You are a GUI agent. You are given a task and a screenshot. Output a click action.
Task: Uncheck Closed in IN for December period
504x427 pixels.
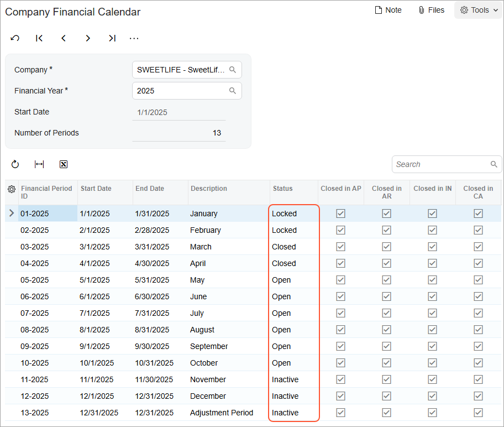(433, 396)
